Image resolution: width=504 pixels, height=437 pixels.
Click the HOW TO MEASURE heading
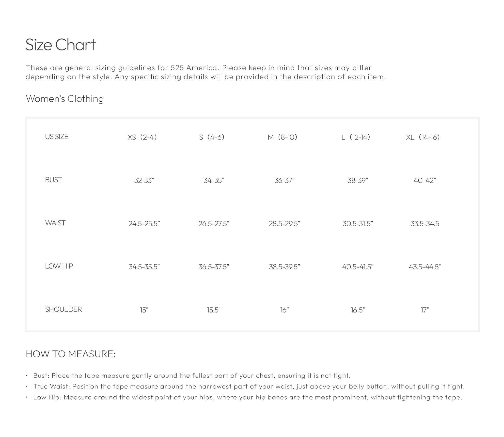coord(71,354)
